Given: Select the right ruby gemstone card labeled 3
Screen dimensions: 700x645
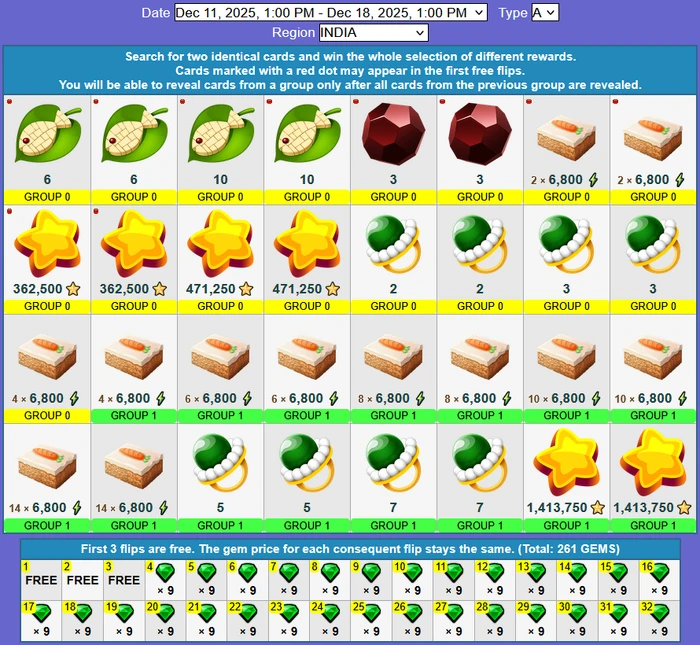Looking at the screenshot, I should [480, 150].
